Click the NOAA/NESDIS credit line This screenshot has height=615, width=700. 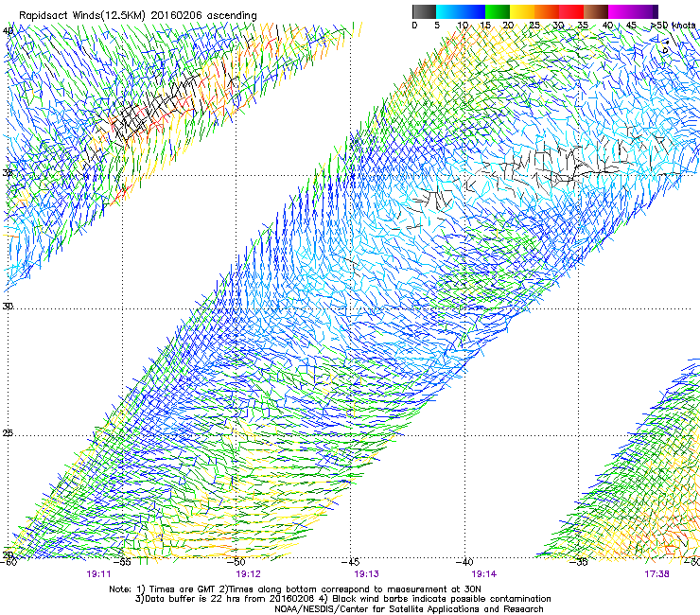tap(409, 609)
